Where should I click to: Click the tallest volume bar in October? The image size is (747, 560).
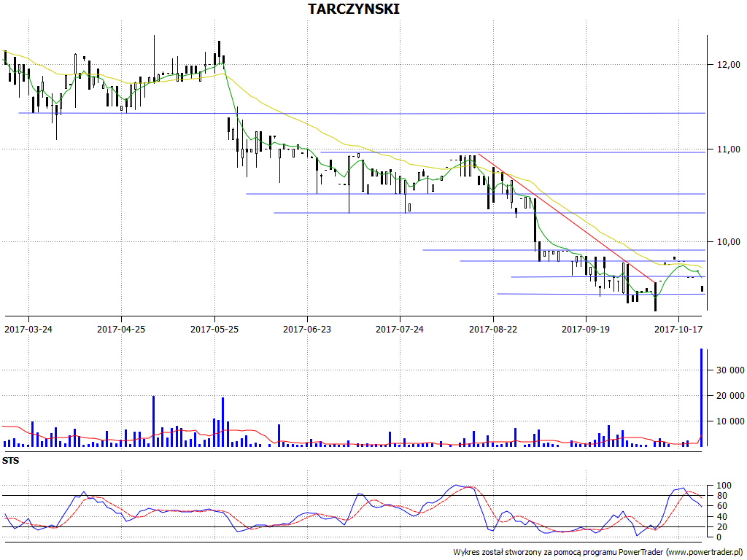tap(701, 397)
